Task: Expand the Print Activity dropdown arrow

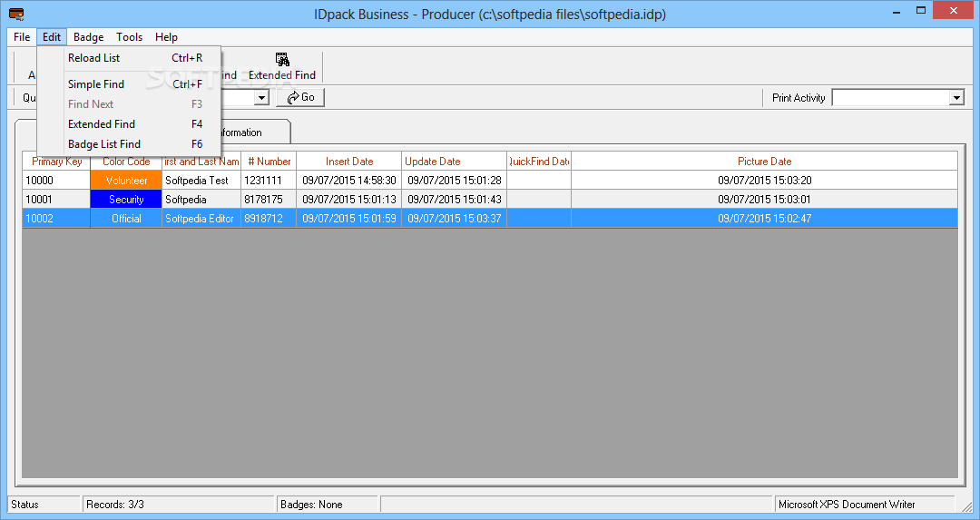Action: [956, 97]
